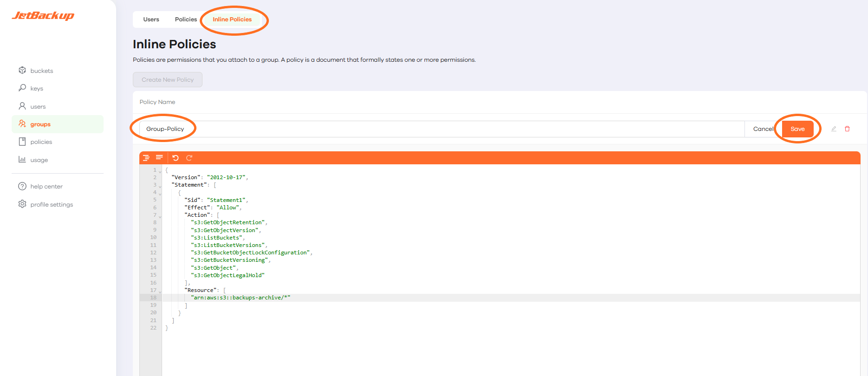Collapse the Action array fold at line 7
This screenshot has height=376, width=868.
click(160, 216)
